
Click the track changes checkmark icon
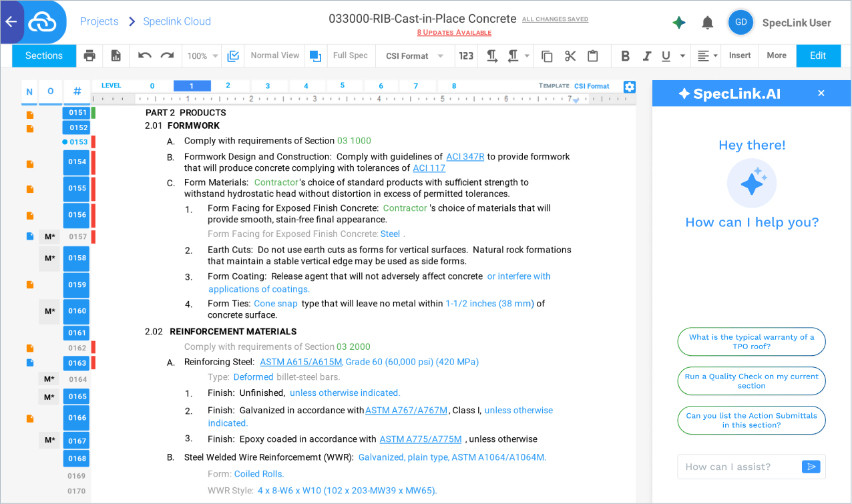point(233,56)
